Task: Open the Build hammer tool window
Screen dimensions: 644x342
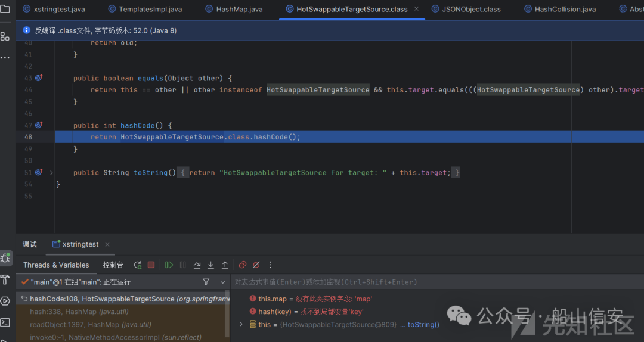Action: pos(5,279)
